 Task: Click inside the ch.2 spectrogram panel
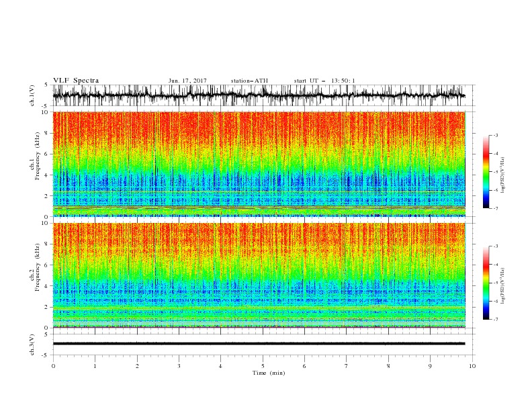click(x=259, y=275)
